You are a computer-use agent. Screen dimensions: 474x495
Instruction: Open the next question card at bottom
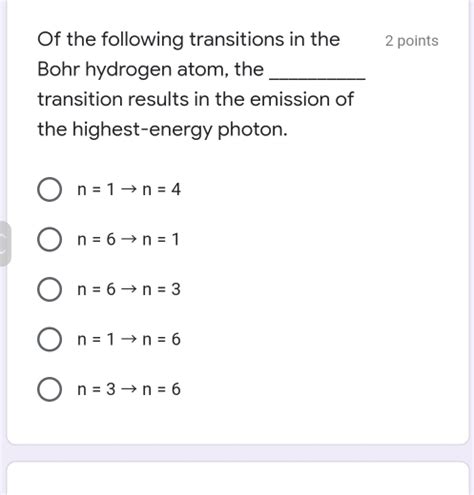coord(238,478)
